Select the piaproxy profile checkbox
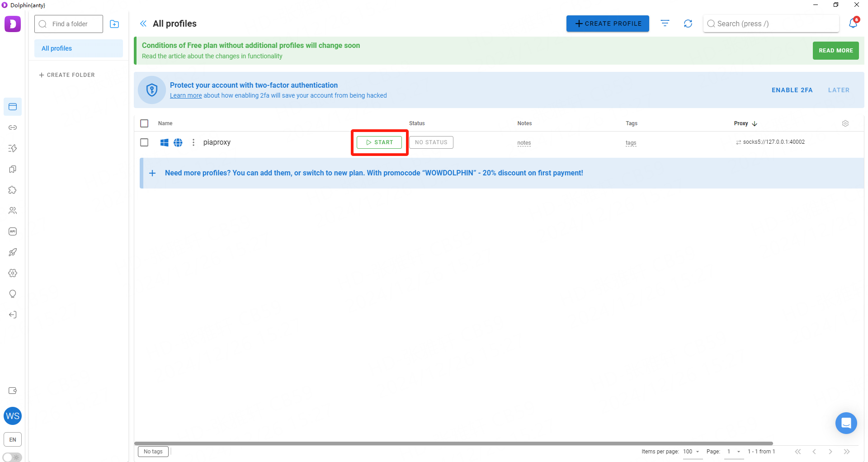The width and height of the screenshot is (868, 462). coord(144,142)
